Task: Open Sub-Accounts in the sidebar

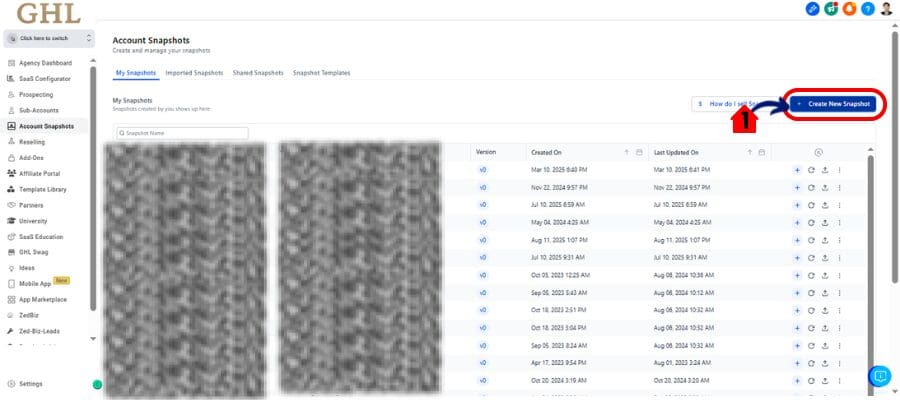Action: coord(39,110)
